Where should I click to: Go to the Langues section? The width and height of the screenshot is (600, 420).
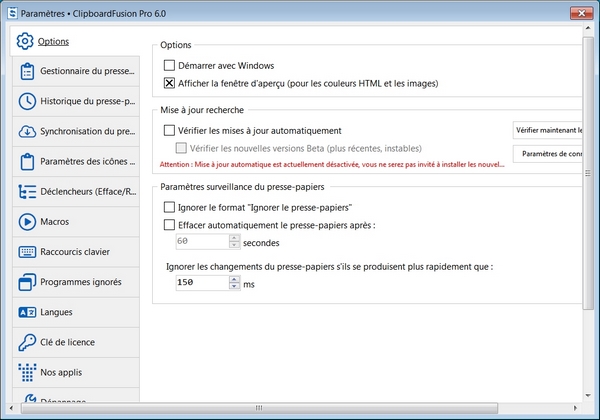[x=76, y=312]
